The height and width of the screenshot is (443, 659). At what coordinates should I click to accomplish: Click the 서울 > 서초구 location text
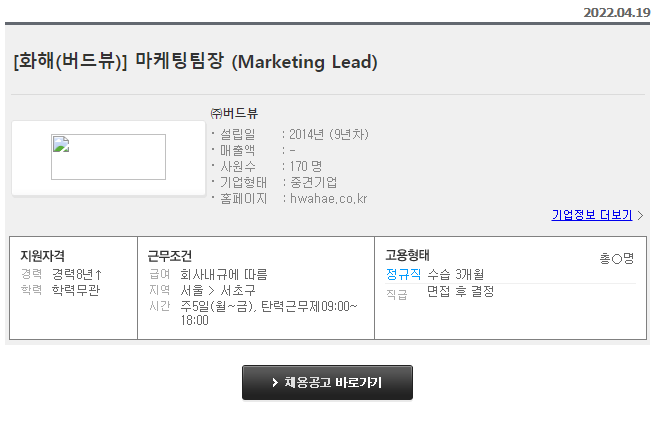218,290
